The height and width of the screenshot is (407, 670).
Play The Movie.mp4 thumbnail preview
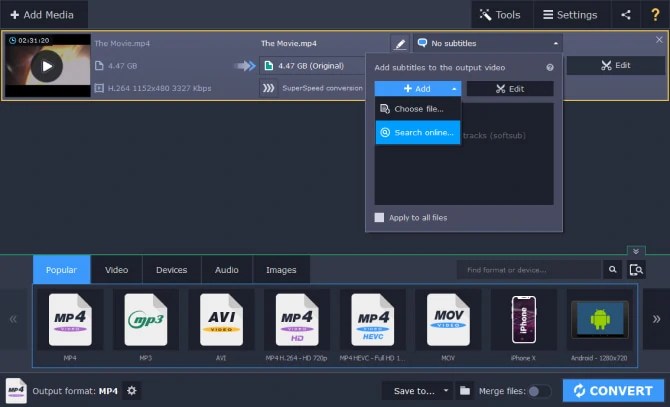tap(47, 66)
